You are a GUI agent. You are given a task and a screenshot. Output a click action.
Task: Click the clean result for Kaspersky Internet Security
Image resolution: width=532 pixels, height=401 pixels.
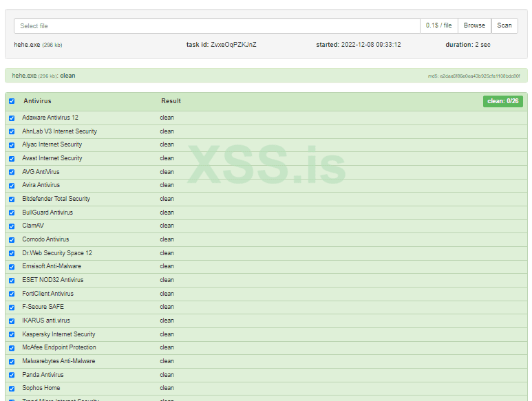[167, 334]
